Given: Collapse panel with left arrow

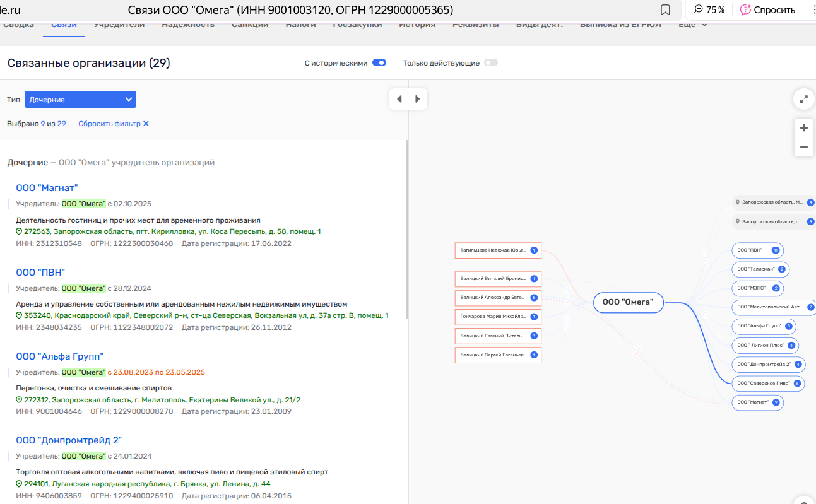Looking at the screenshot, I should (399, 99).
